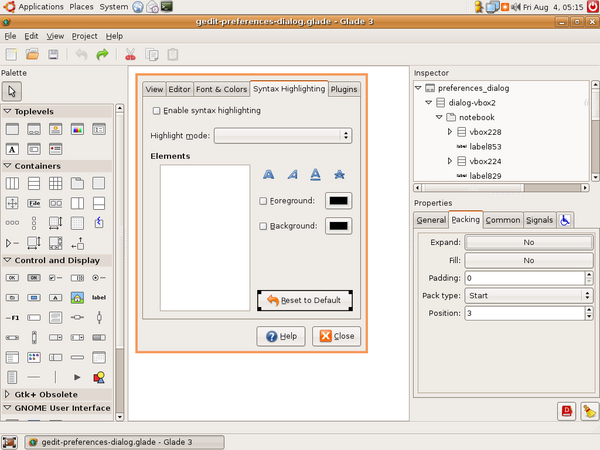Click the strikethrough style button in the dialog

(339, 175)
